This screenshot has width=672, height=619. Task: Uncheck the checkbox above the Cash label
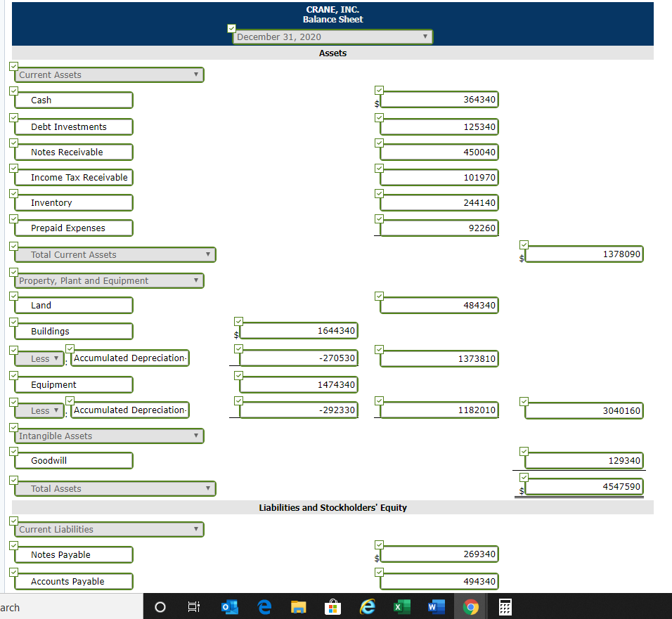pyautogui.click(x=13, y=91)
